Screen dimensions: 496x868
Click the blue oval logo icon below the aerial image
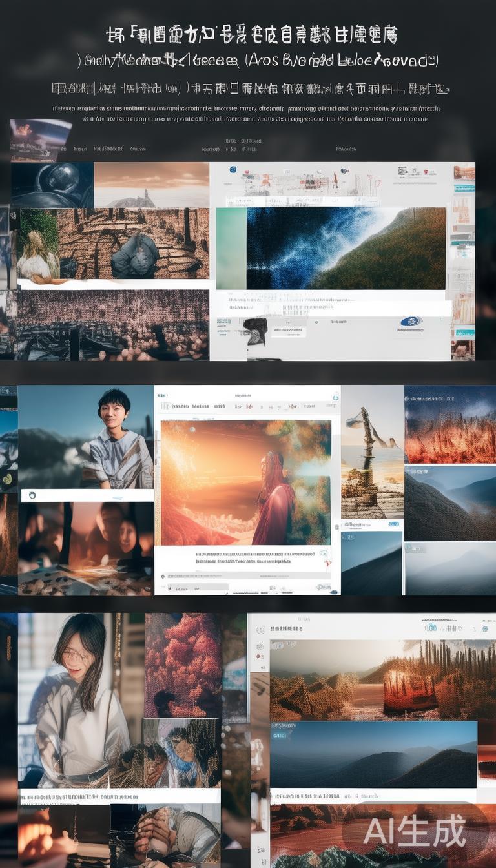(x=411, y=322)
